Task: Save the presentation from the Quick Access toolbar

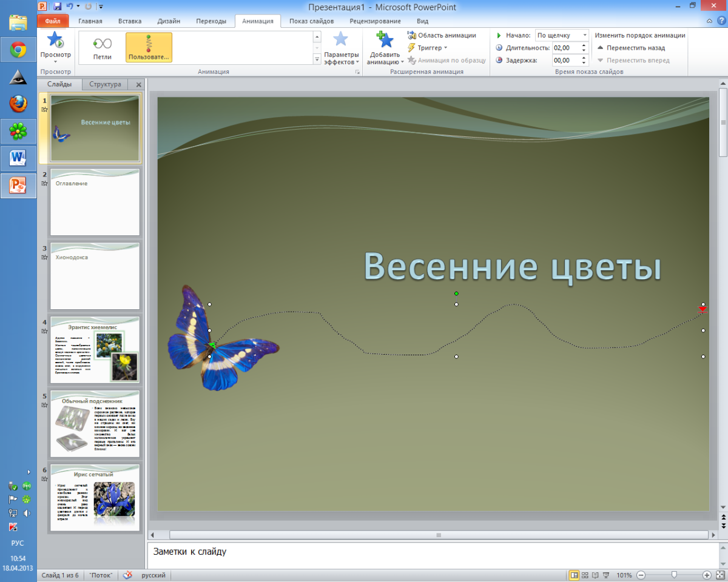Action: (x=56, y=5)
